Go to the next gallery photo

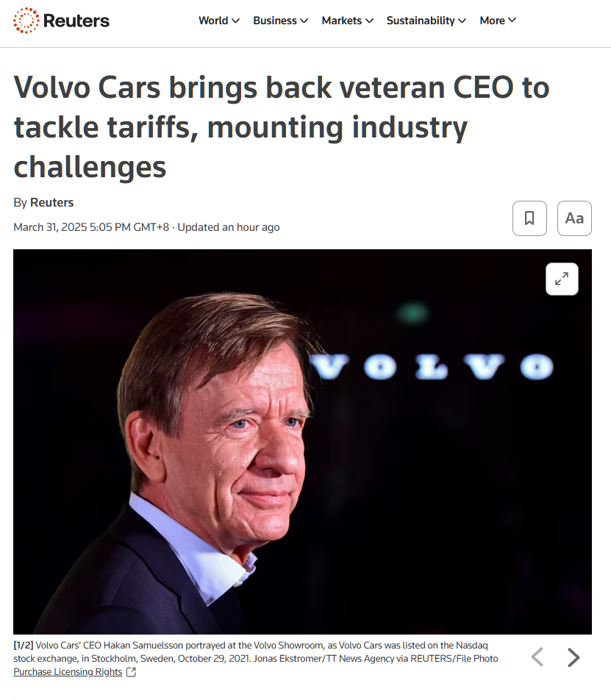[574, 657]
